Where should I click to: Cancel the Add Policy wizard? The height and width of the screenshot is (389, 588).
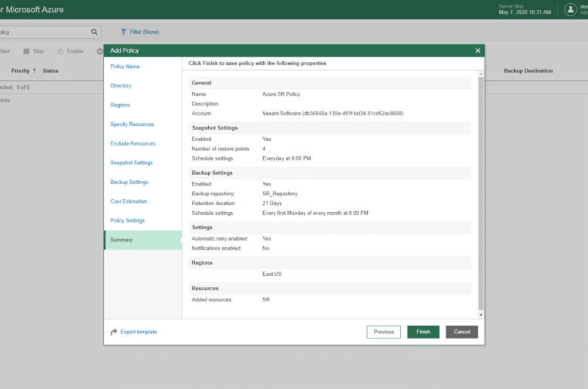[x=461, y=332]
